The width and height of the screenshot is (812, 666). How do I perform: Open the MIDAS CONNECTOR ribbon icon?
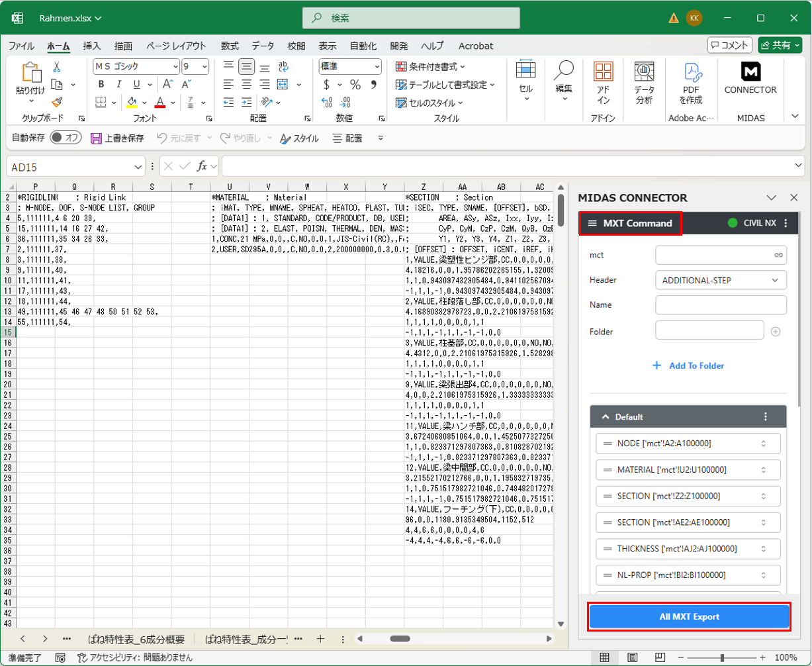pos(750,79)
